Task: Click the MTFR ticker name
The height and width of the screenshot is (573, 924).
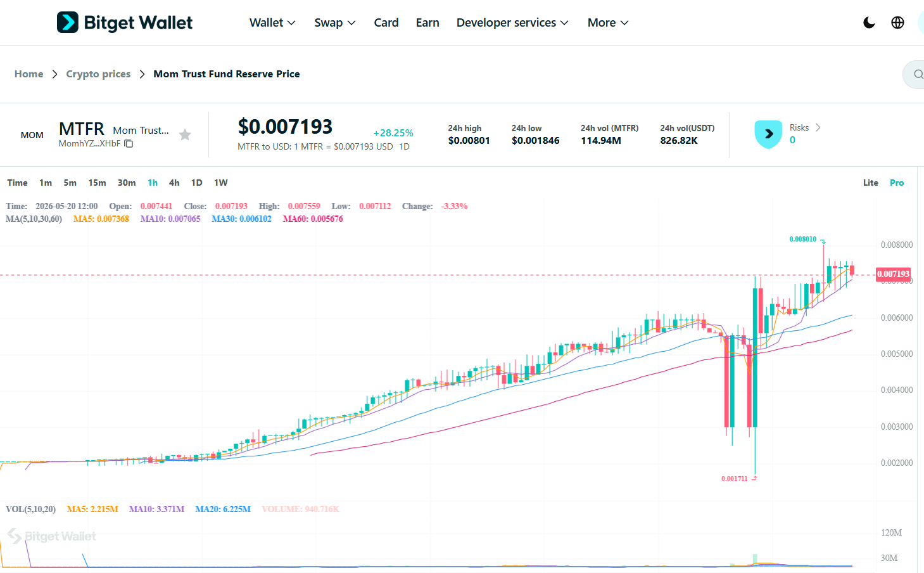Action: pos(81,129)
